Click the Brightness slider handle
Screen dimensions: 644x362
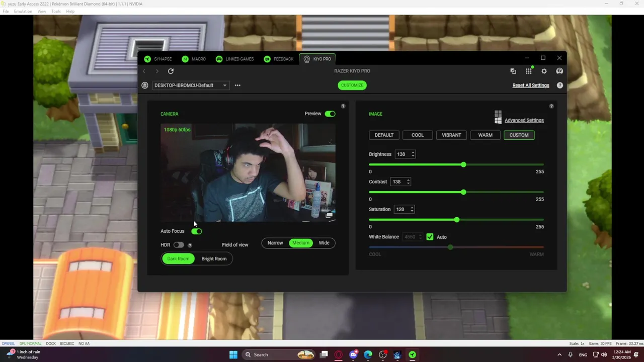[463, 164]
